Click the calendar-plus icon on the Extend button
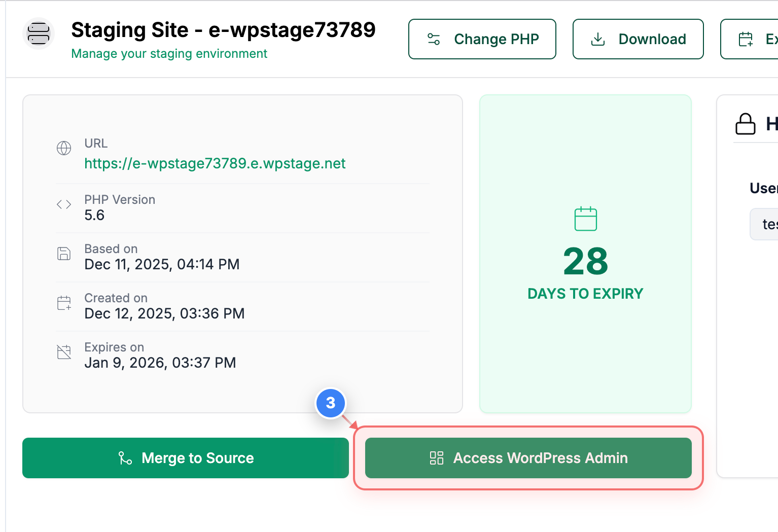The width and height of the screenshot is (778, 532). point(746,39)
